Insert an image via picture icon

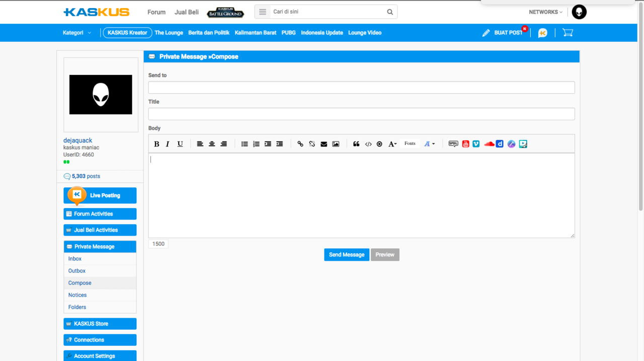(x=336, y=144)
